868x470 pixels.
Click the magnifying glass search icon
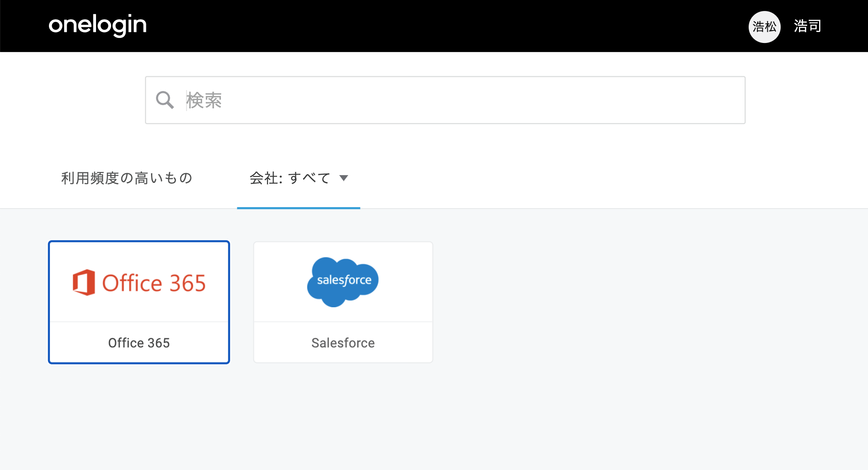pos(165,100)
